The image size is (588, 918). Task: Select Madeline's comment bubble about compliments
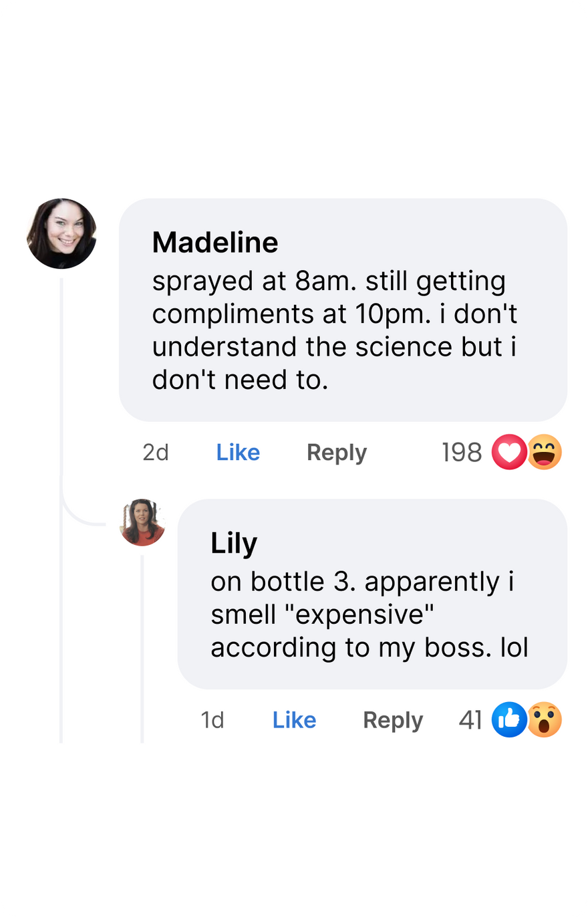point(343,310)
